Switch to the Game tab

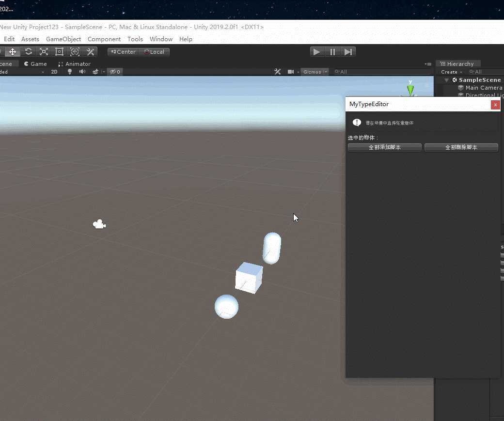pyautogui.click(x=35, y=64)
